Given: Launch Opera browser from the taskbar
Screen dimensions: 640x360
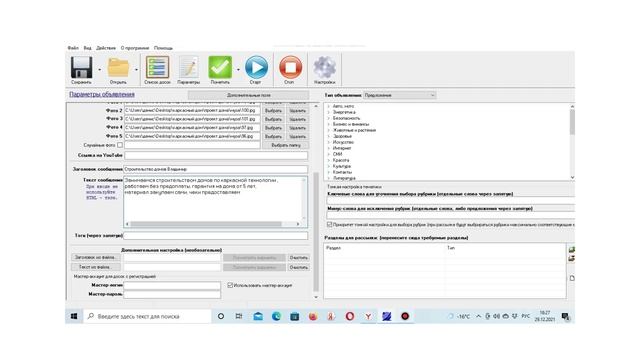Looking at the screenshot, I should pos(350,316).
